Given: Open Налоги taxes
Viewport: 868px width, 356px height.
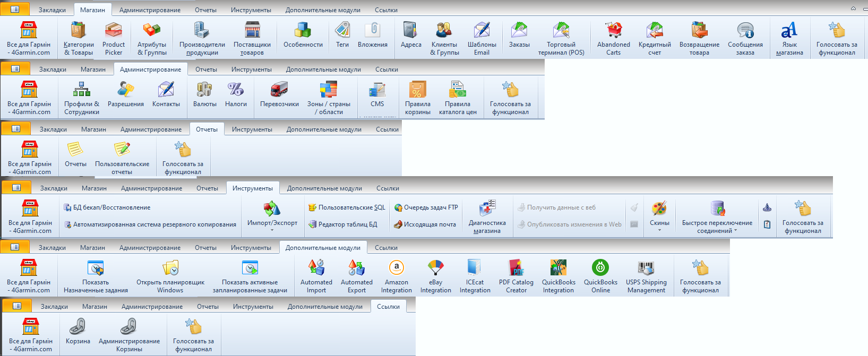Looking at the screenshot, I should pyautogui.click(x=236, y=94).
